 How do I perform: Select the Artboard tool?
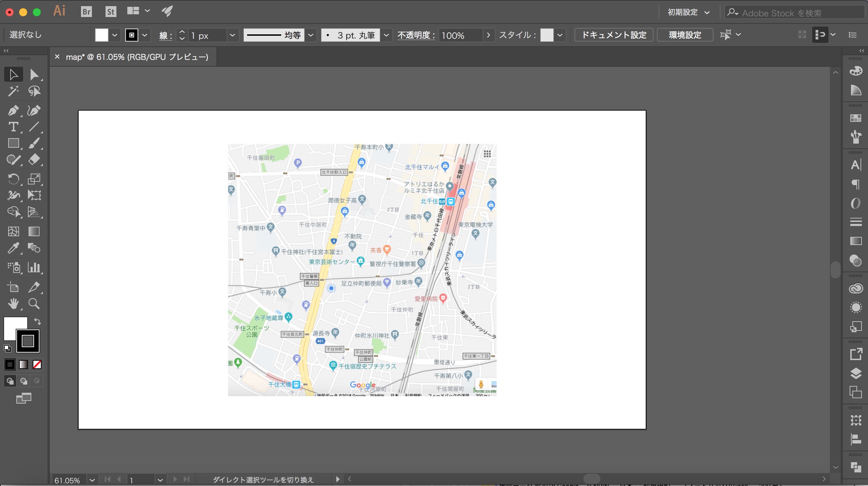click(14, 287)
